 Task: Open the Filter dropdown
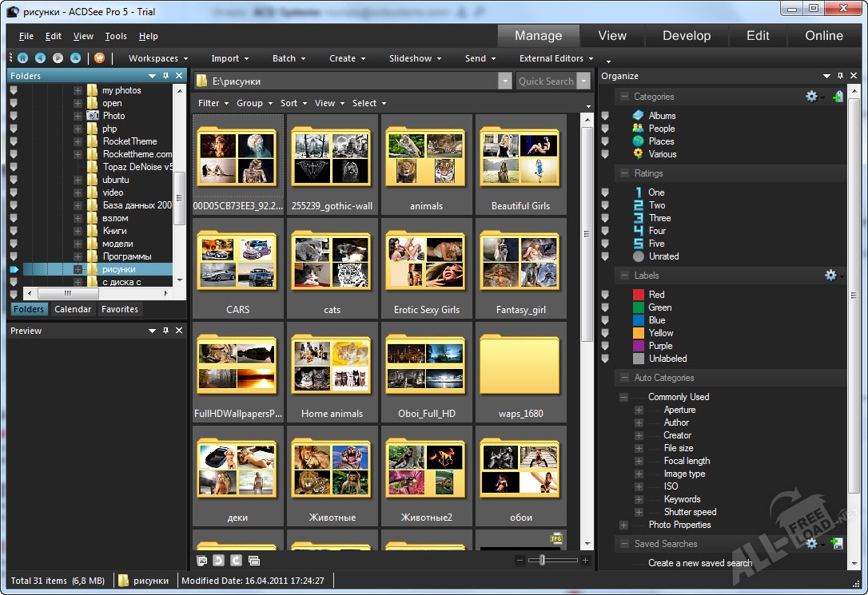click(213, 103)
